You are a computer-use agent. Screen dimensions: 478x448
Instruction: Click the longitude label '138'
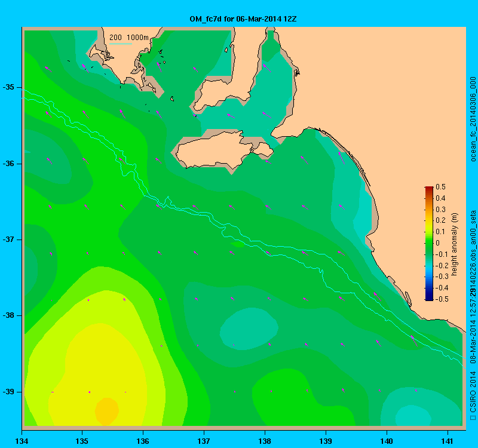(265, 441)
